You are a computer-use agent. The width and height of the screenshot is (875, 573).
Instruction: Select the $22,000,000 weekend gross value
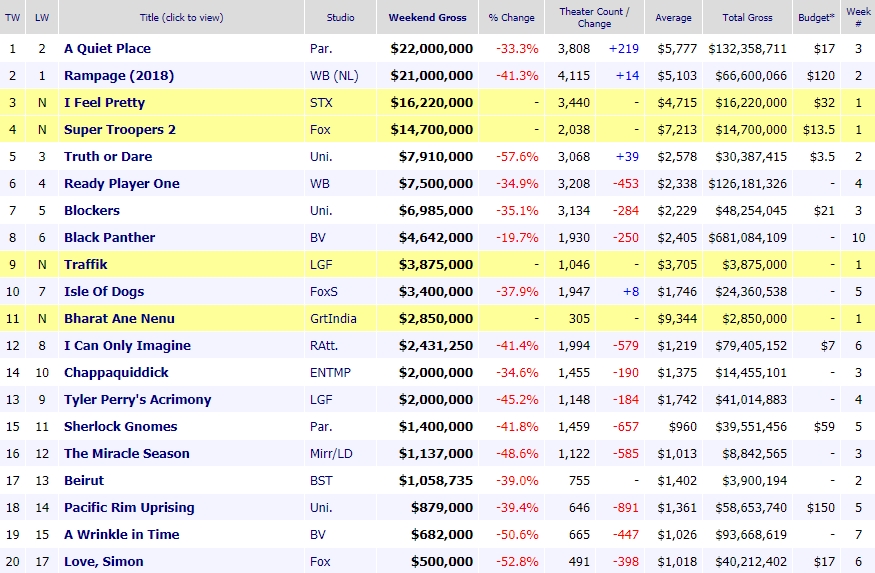(x=432, y=49)
